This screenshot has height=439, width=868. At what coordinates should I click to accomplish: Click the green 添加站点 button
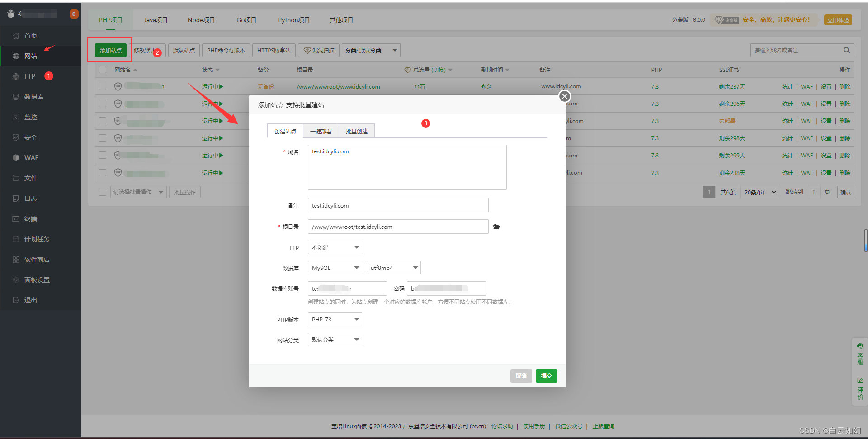coord(111,50)
